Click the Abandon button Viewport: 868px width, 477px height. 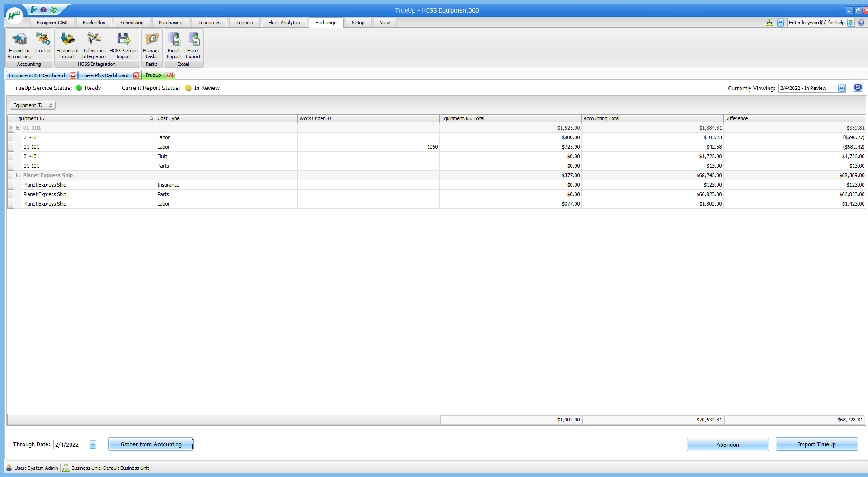click(x=727, y=444)
